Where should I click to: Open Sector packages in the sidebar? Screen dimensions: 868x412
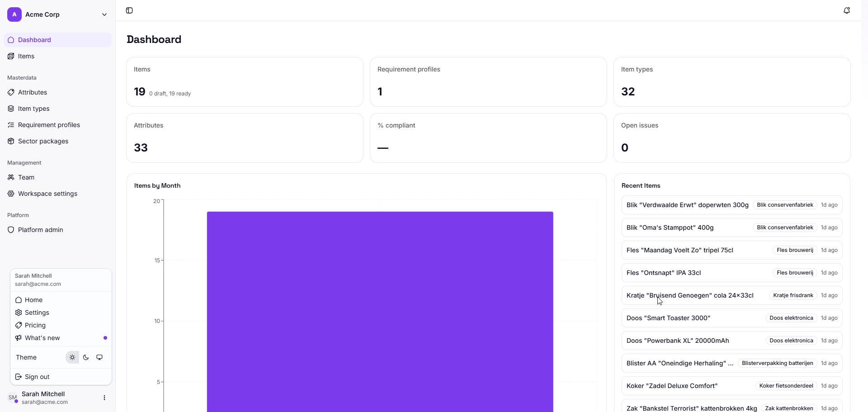[57, 141]
